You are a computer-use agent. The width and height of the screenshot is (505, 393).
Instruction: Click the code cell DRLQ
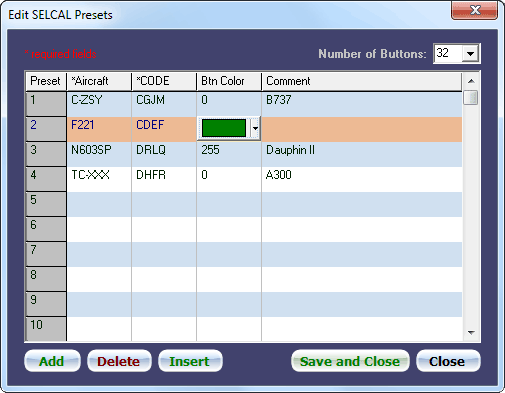(x=164, y=154)
